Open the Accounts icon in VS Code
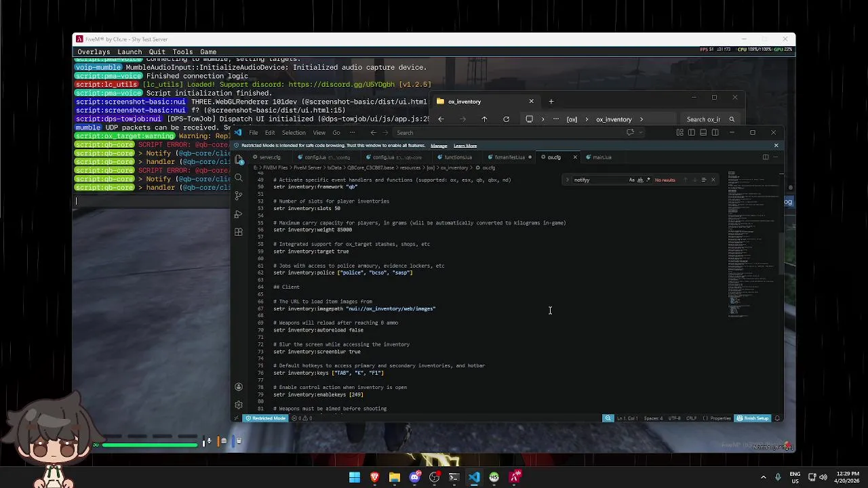 [239, 387]
